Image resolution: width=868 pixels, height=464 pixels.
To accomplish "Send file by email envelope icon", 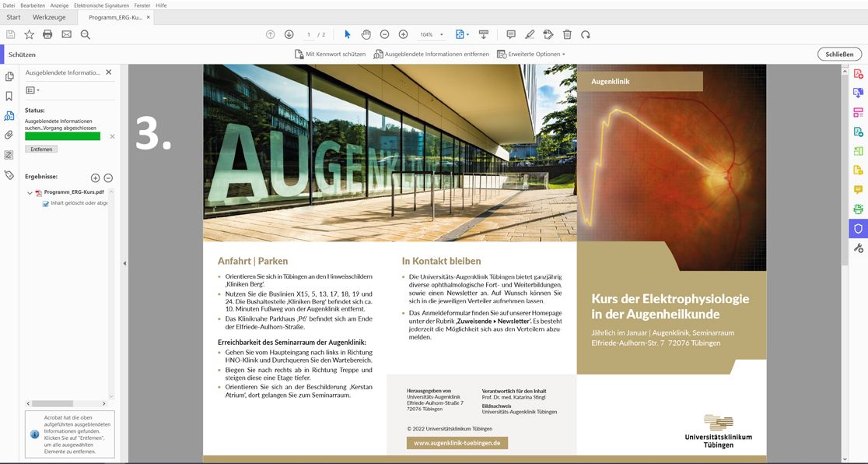I will pyautogui.click(x=66, y=34).
